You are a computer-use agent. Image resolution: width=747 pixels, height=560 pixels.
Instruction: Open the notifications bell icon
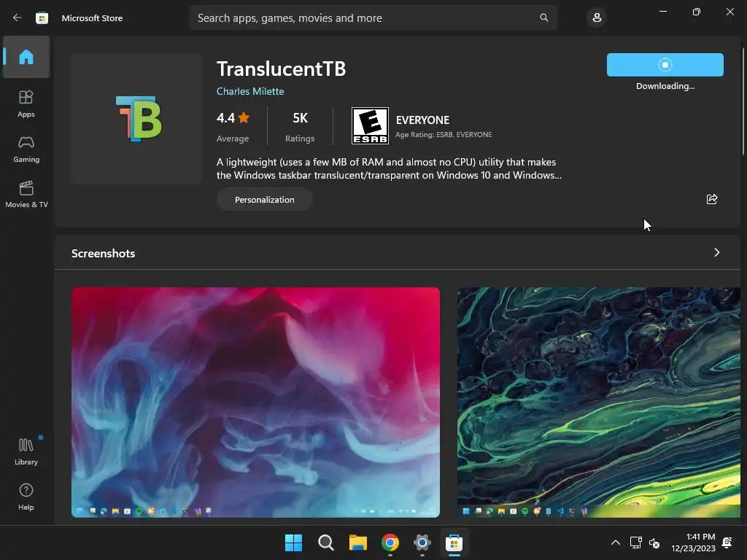coord(727,542)
